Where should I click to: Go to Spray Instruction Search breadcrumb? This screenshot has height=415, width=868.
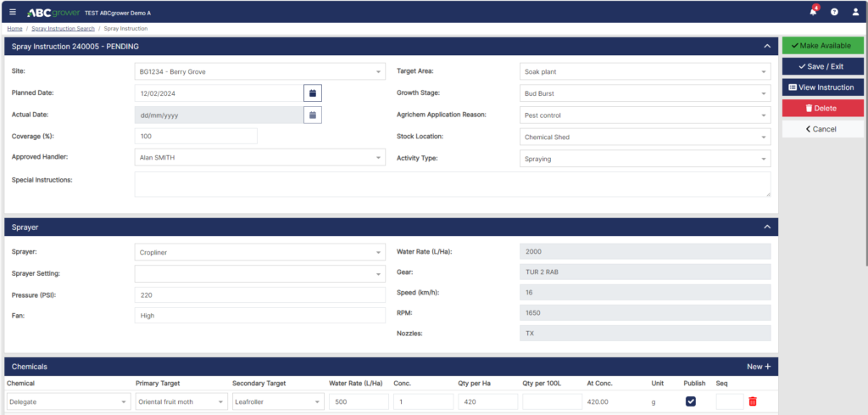click(x=63, y=28)
